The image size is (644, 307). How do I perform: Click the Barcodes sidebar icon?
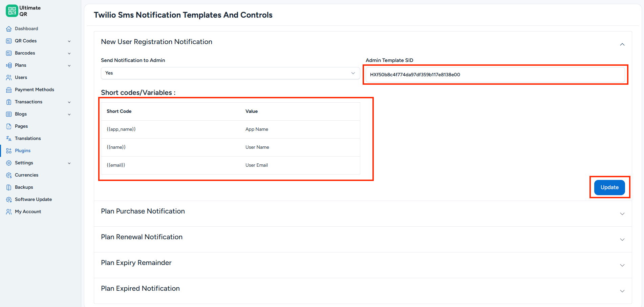(9, 53)
